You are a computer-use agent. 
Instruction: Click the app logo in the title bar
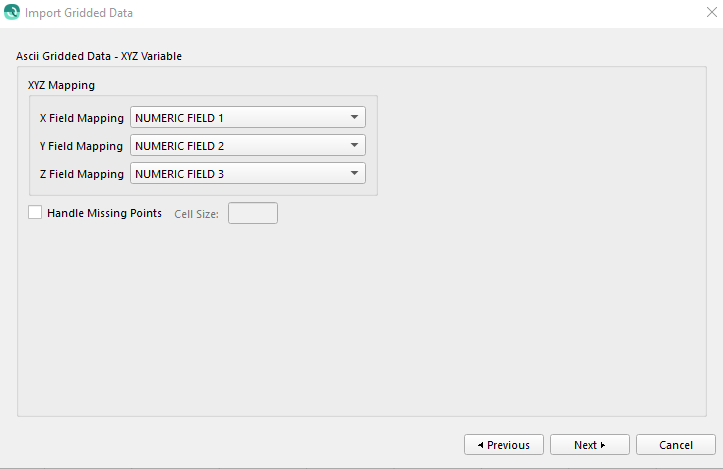pyautogui.click(x=12, y=13)
